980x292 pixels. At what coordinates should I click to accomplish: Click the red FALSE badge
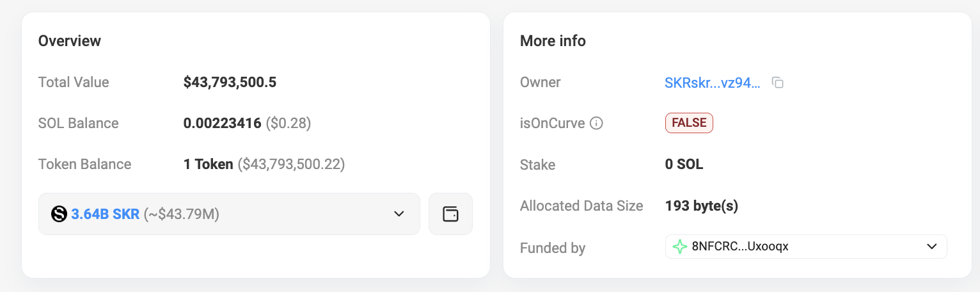(689, 123)
